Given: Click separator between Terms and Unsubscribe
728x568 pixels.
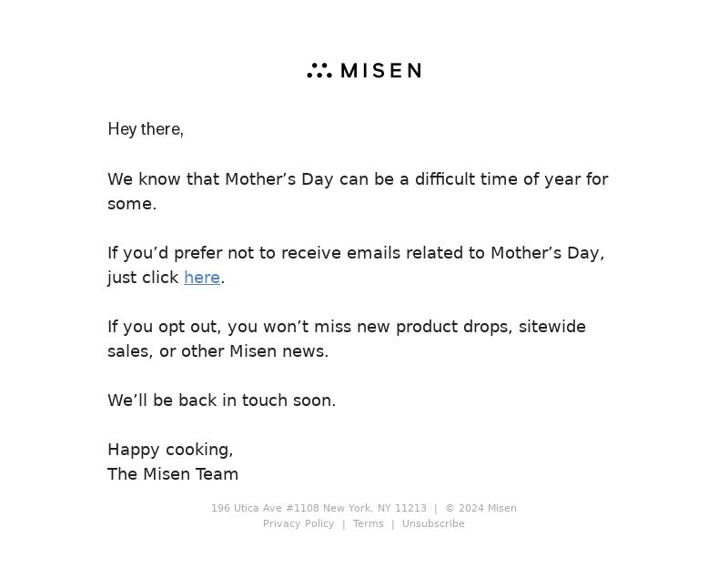Looking at the screenshot, I should [393, 524].
